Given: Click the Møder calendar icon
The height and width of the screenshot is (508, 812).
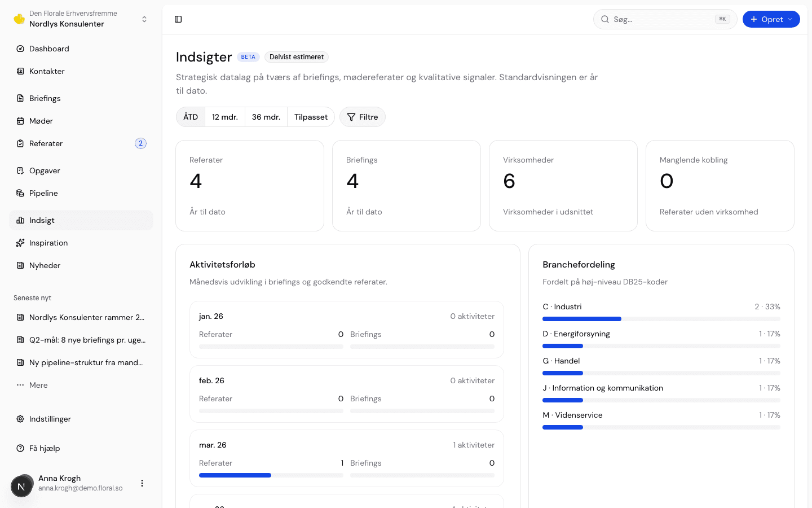Looking at the screenshot, I should pyautogui.click(x=20, y=121).
